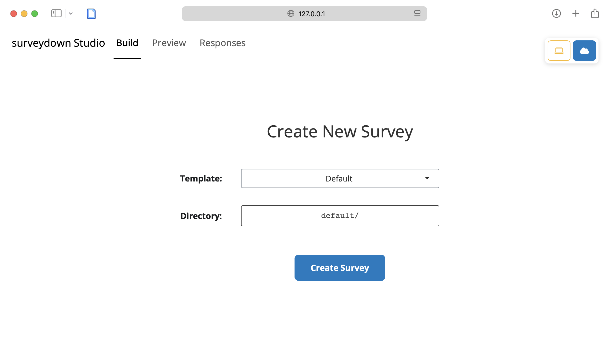Image resolution: width=609 pixels, height=364 pixels.
Task: Open the Template dropdown
Action: [x=340, y=179]
